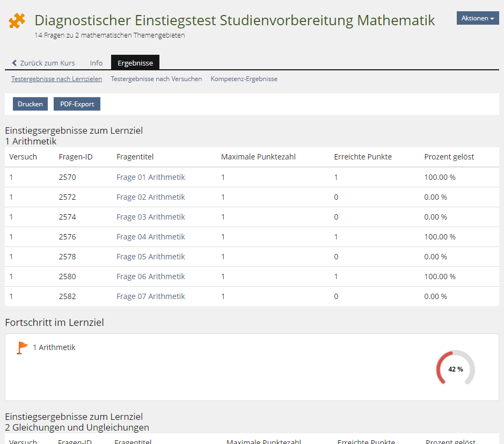This screenshot has height=444, width=504.
Task: Click the Drucken button
Action: pos(30,104)
